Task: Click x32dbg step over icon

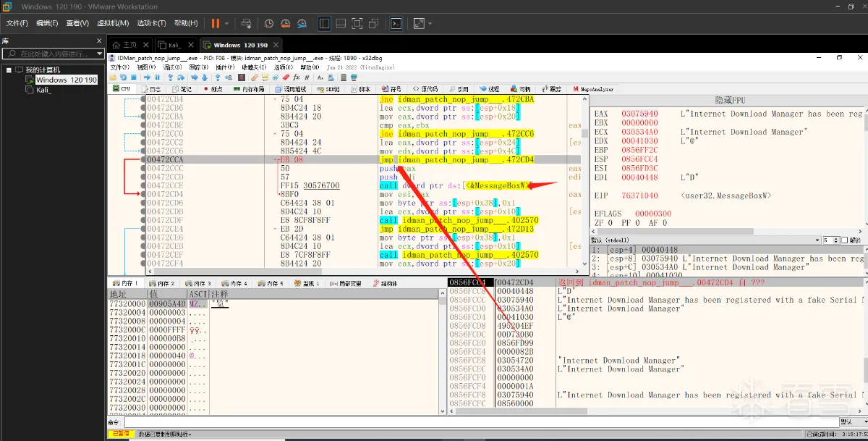Action: (x=181, y=77)
